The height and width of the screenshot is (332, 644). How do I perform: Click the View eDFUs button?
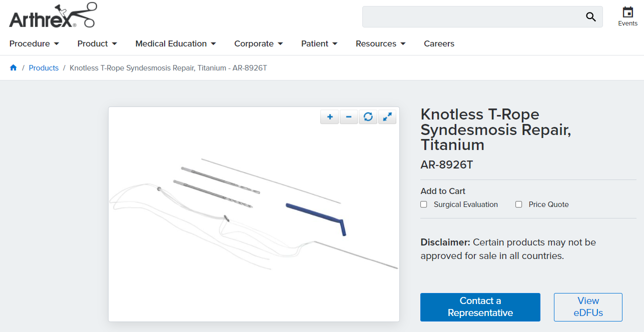(x=588, y=307)
